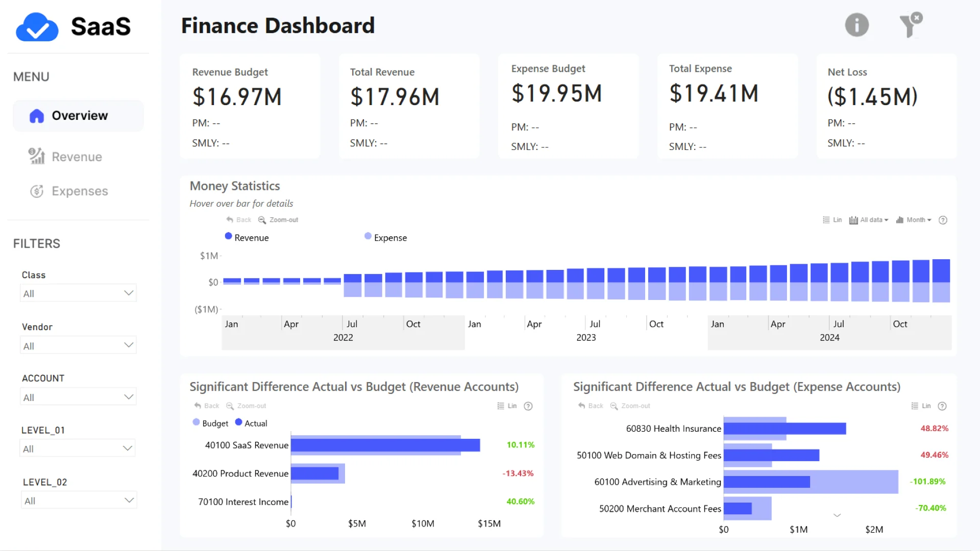Image resolution: width=980 pixels, height=551 pixels.
Task: Go to the Revenue menu page
Action: pyautogui.click(x=77, y=157)
